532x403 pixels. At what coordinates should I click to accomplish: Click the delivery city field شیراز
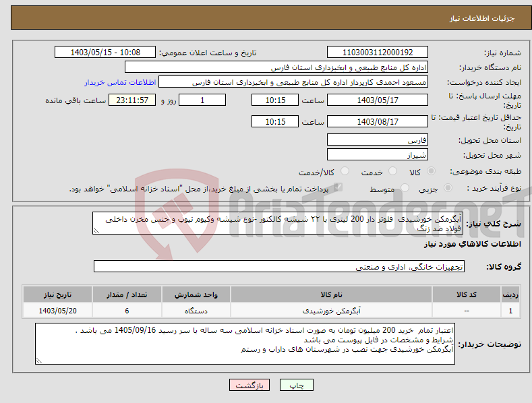click(378, 155)
